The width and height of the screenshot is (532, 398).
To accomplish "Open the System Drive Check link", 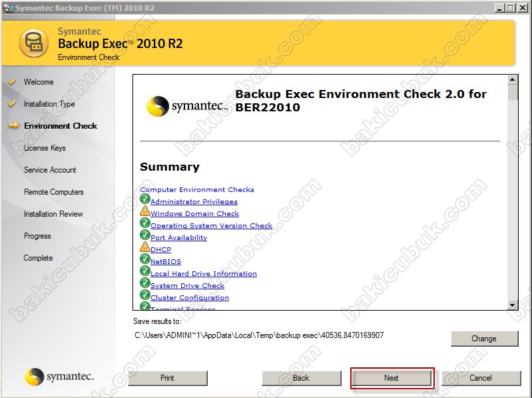I will point(187,285).
